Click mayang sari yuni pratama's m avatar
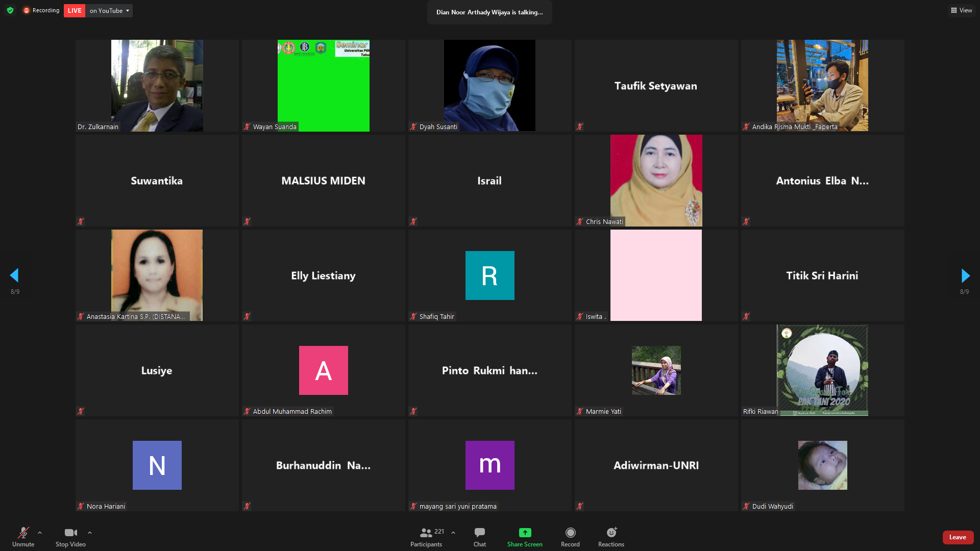Image resolution: width=980 pixels, height=551 pixels. [490, 465]
